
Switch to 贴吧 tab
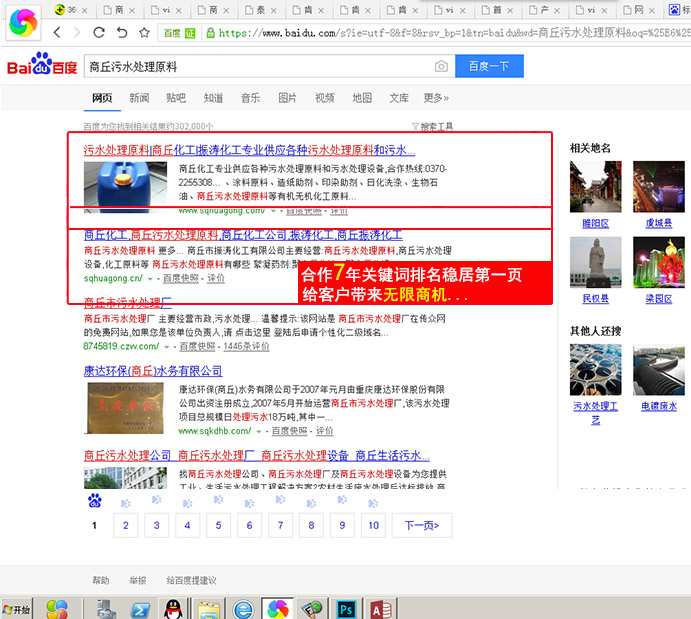176,98
